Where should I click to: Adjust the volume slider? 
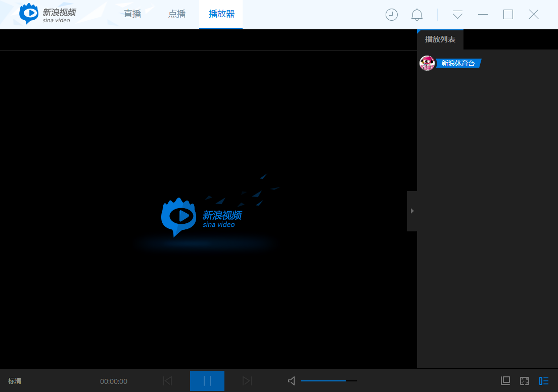(329, 381)
